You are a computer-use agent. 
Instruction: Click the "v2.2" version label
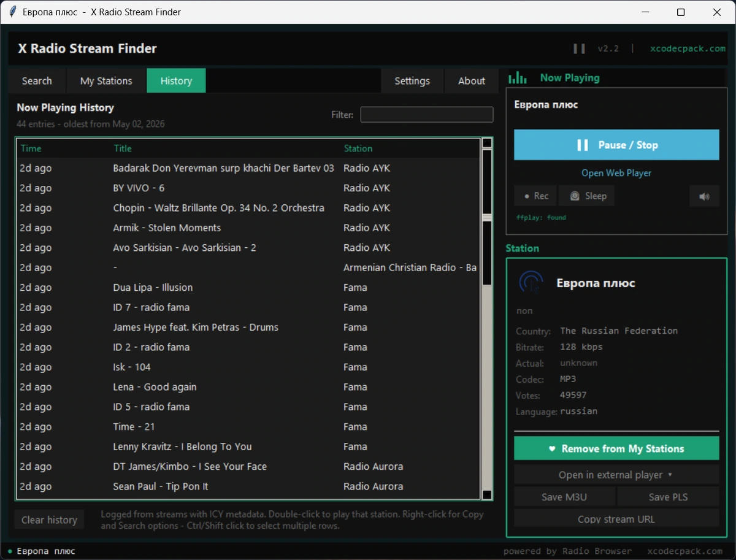pos(608,48)
